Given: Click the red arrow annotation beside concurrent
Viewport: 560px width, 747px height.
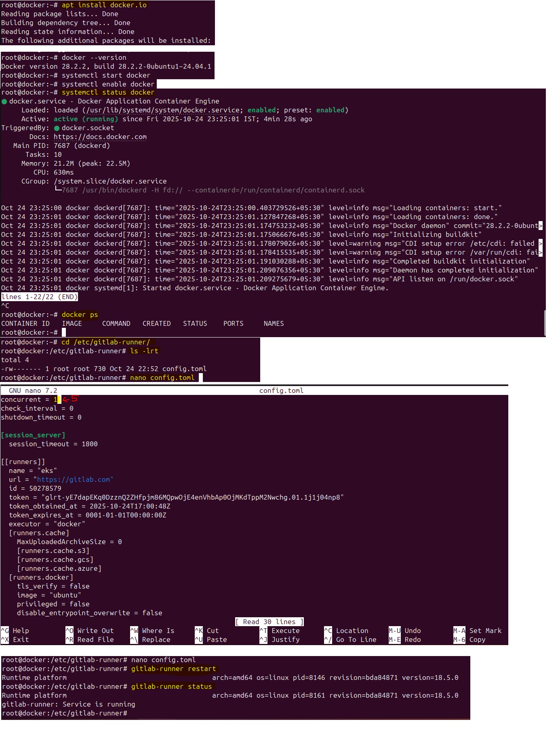Looking at the screenshot, I should coord(69,399).
